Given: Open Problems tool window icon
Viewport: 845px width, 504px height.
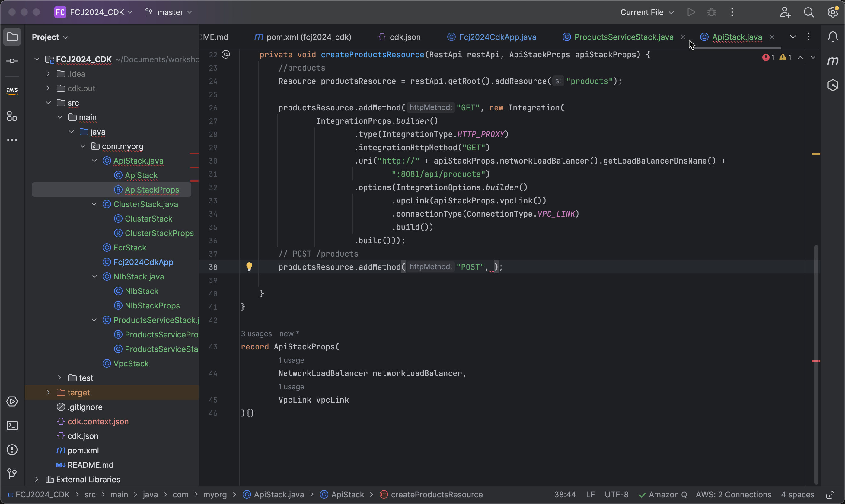Looking at the screenshot, I should click(12, 450).
